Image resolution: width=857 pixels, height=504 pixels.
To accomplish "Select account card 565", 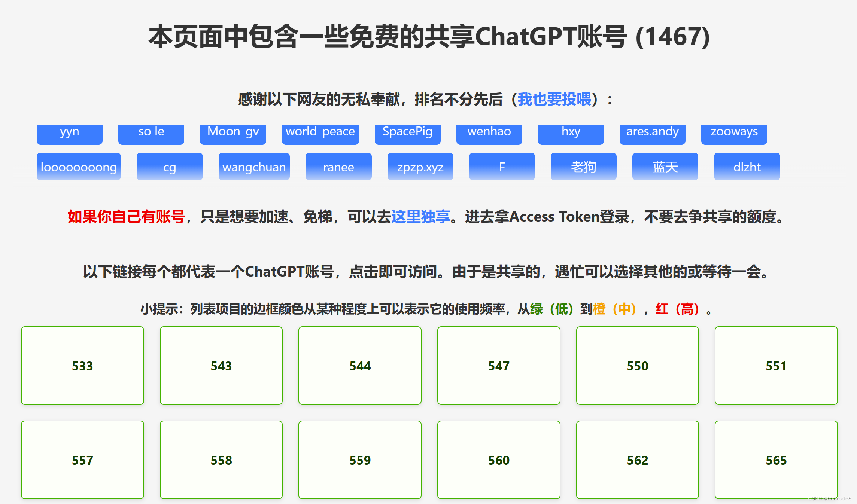I will (x=776, y=460).
